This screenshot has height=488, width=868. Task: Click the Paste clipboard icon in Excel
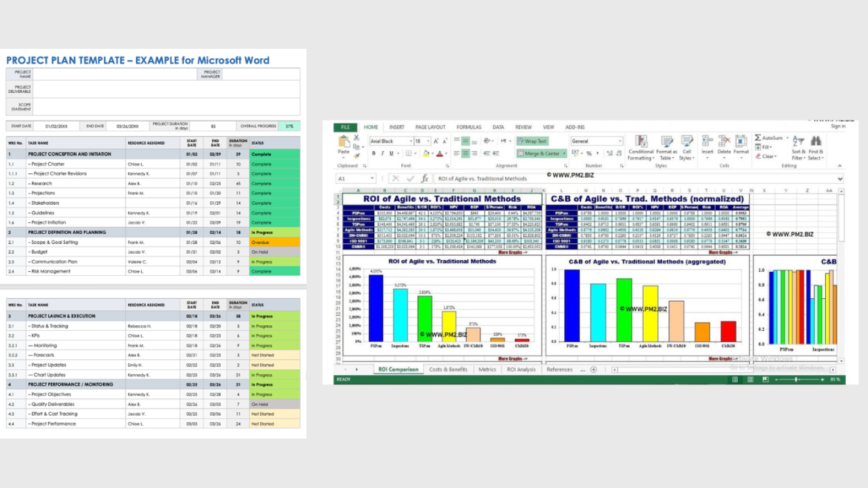pyautogui.click(x=344, y=142)
